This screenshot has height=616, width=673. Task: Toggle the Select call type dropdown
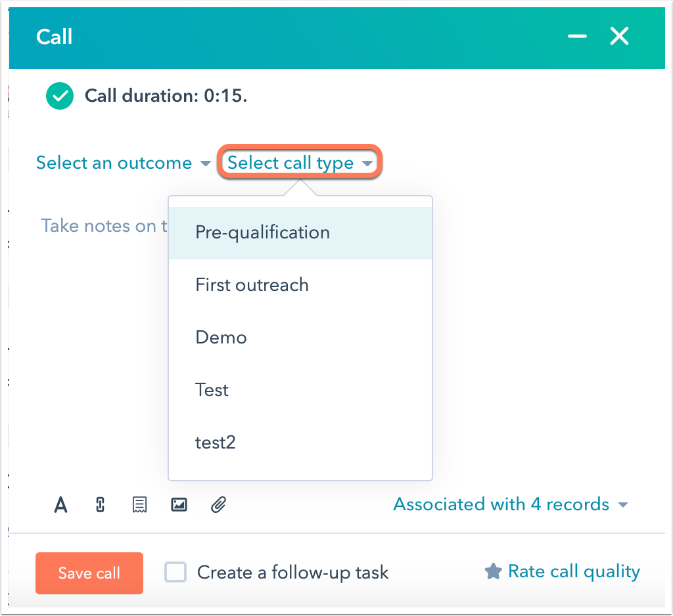click(x=300, y=163)
